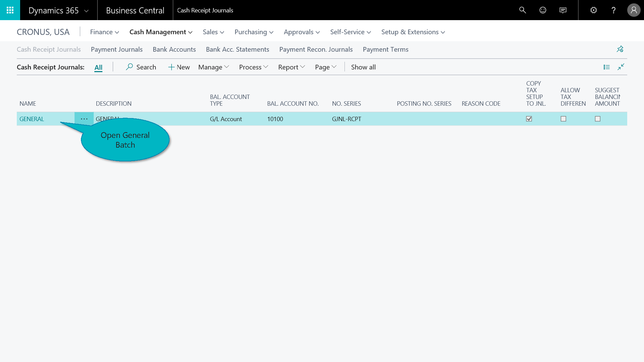644x362 pixels.
Task: Click the magnifier search icon in header
Action: [522, 10]
